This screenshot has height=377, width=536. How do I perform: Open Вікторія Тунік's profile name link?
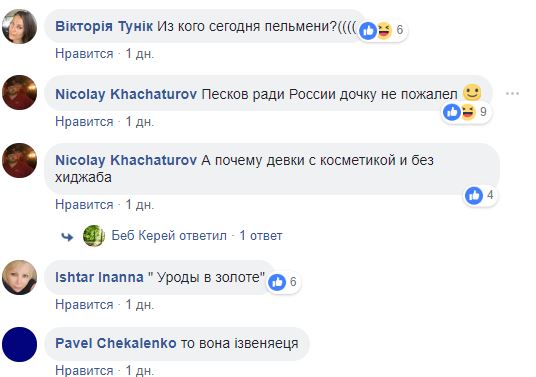(x=104, y=26)
